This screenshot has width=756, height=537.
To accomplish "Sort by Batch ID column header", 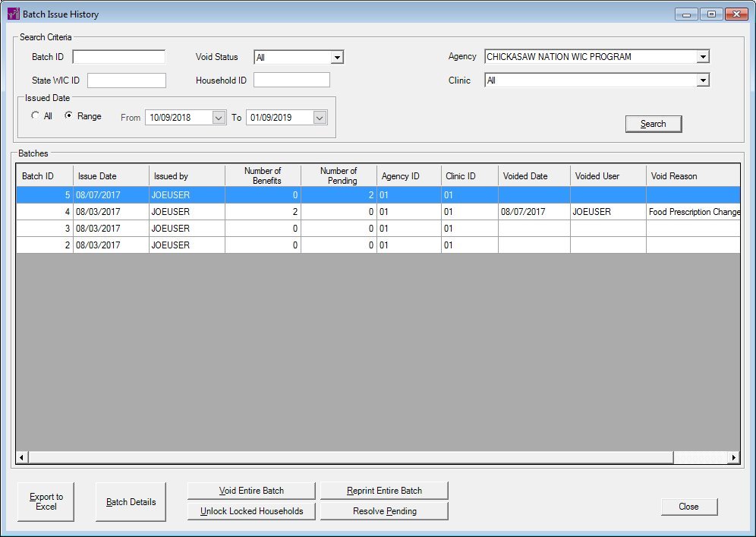I will pos(45,175).
